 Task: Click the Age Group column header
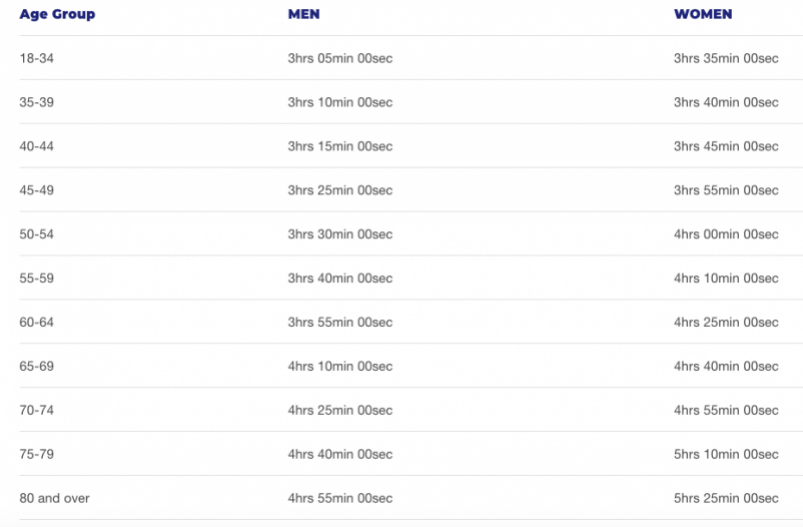[x=57, y=14]
